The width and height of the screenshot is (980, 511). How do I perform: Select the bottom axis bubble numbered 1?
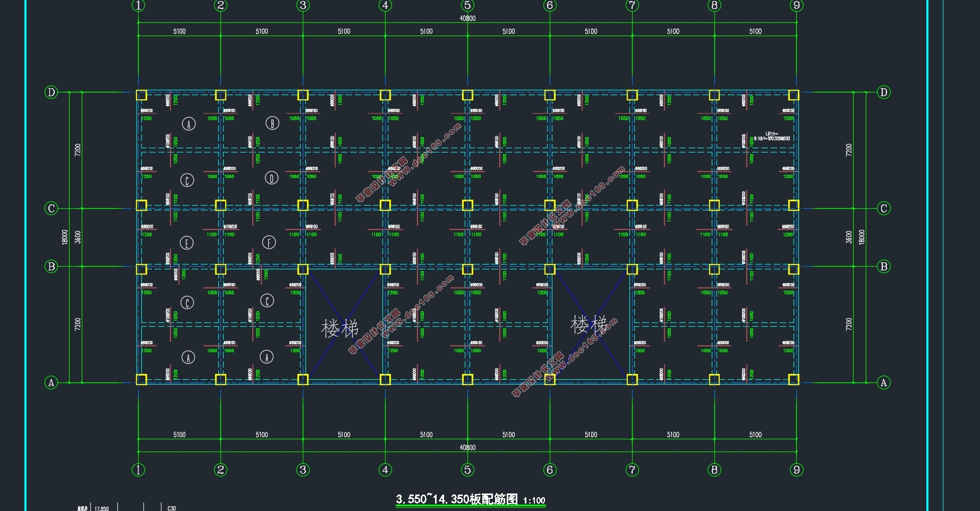[x=138, y=470]
